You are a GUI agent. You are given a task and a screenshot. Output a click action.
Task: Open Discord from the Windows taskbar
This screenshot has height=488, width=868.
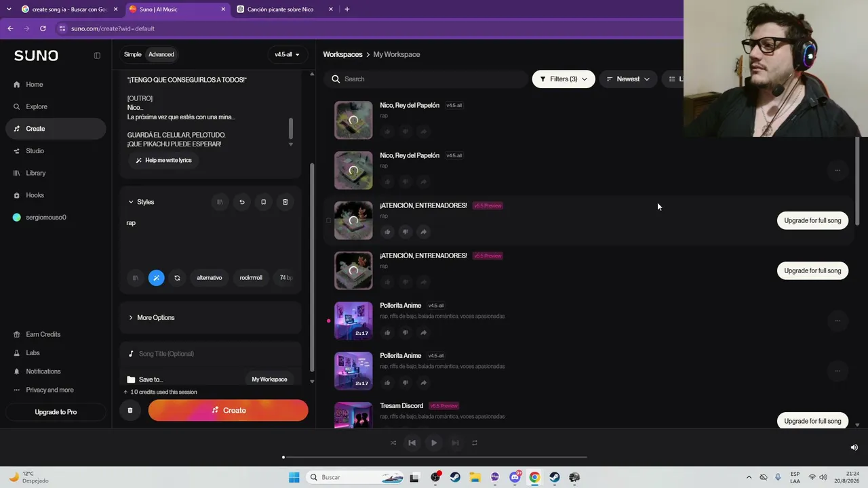(515, 477)
